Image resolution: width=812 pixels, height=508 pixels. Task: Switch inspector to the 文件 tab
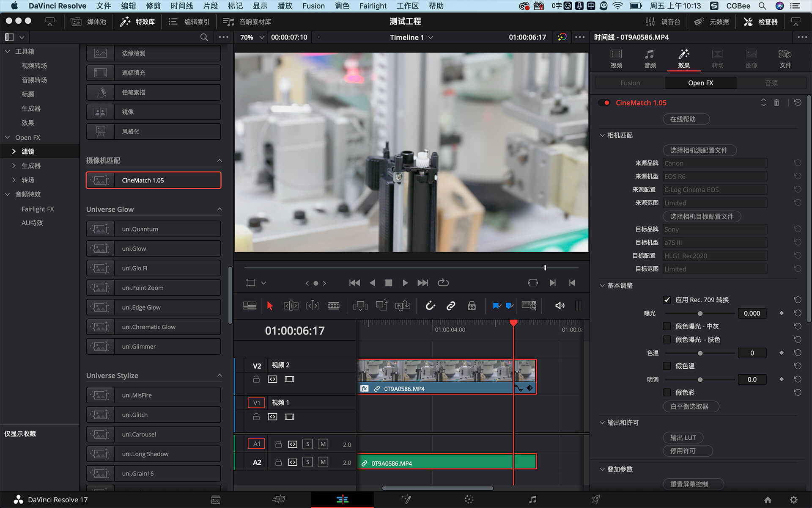(x=785, y=59)
